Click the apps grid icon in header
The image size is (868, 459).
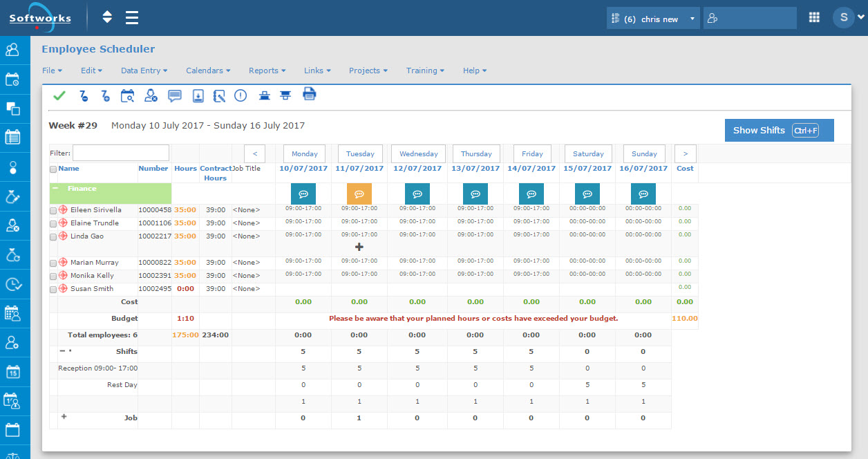click(x=814, y=18)
